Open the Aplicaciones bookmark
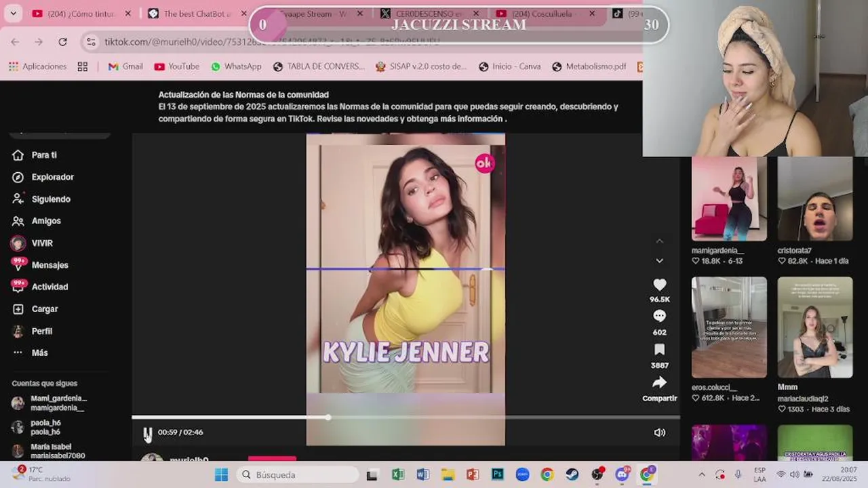The width and height of the screenshot is (868, 488). tap(37, 66)
